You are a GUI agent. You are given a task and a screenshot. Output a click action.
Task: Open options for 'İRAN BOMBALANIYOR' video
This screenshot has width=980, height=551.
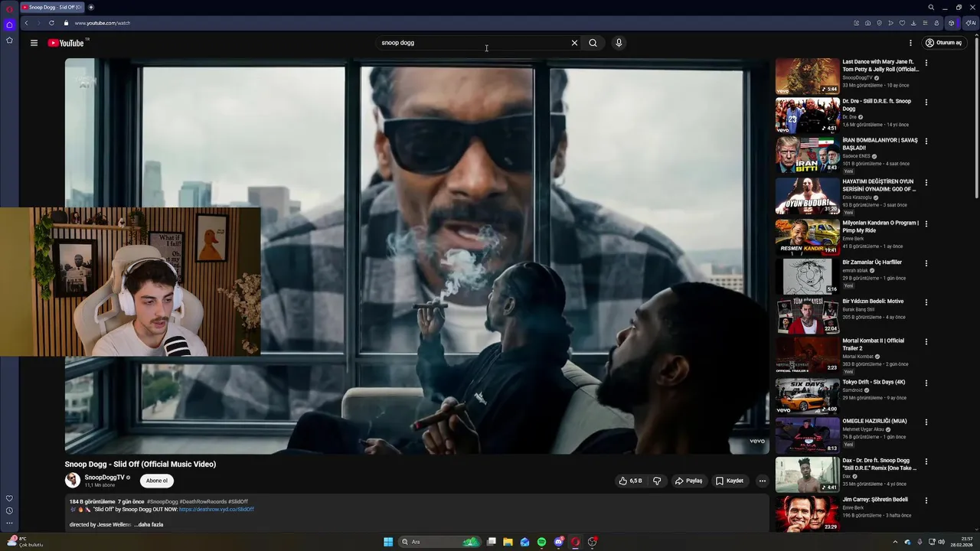(x=926, y=141)
